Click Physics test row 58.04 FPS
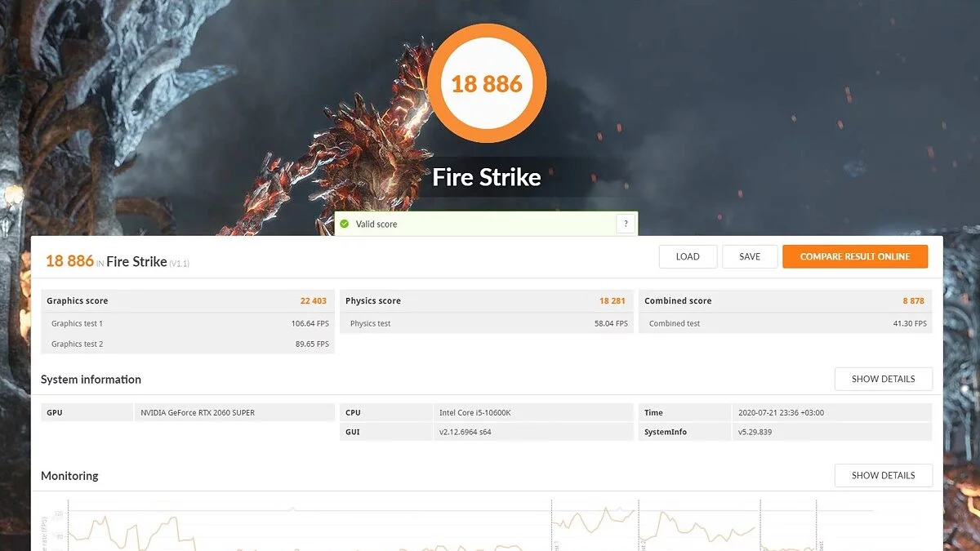This screenshot has height=551, width=980. [487, 323]
